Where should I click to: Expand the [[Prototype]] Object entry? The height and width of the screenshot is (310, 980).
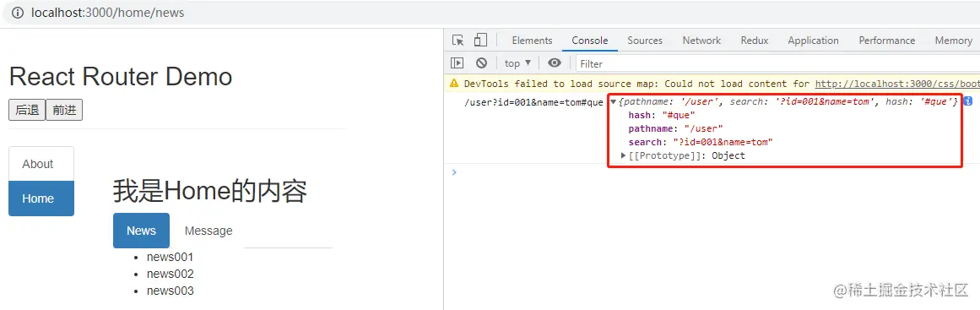(623, 155)
